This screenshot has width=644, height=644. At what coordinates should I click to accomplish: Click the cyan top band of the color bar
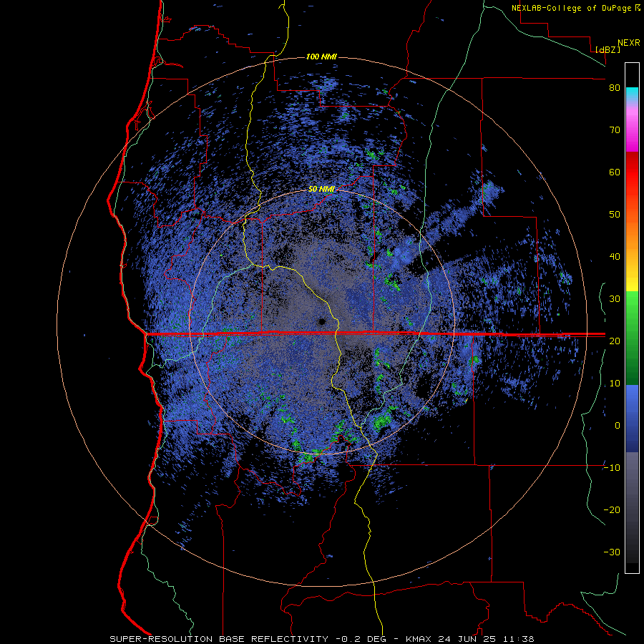point(632,92)
